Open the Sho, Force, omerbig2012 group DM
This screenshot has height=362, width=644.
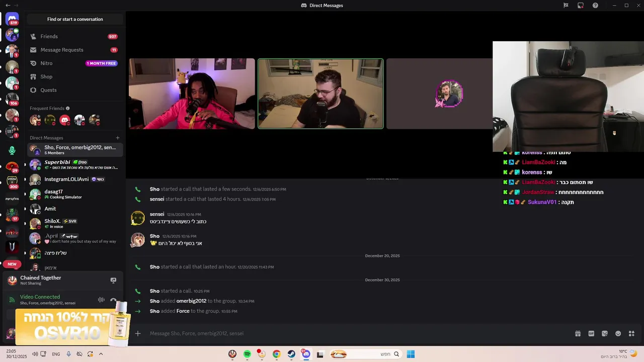click(x=75, y=149)
